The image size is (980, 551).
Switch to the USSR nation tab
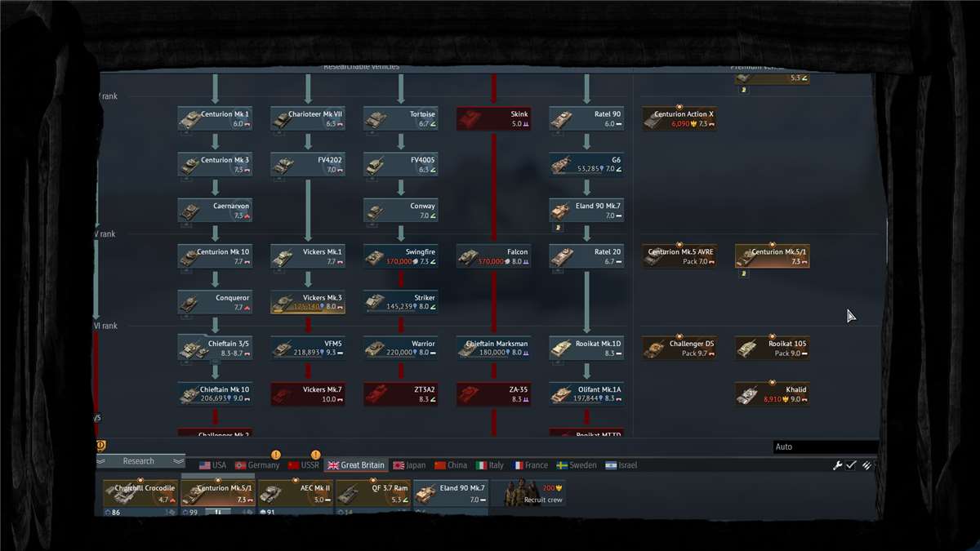[303, 465]
